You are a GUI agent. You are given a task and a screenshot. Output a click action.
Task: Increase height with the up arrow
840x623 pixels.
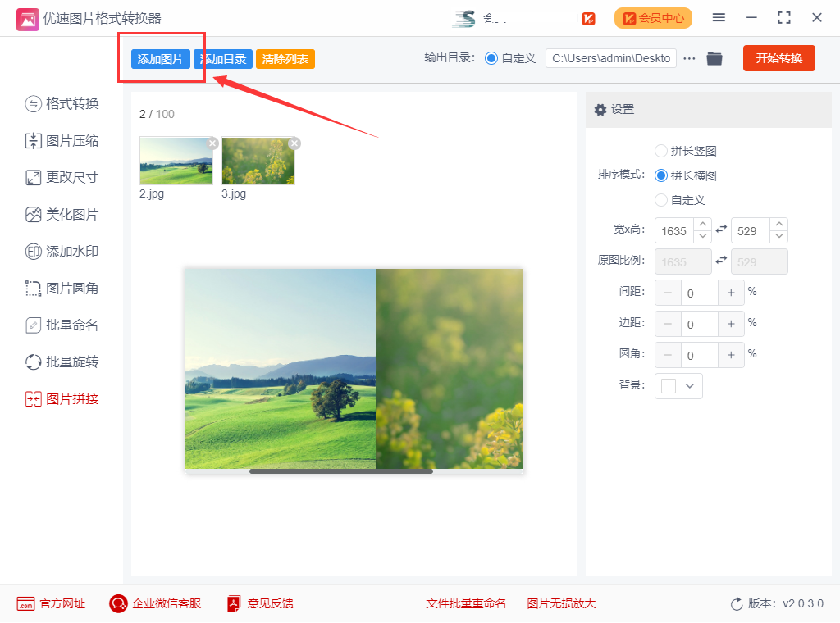click(x=779, y=225)
